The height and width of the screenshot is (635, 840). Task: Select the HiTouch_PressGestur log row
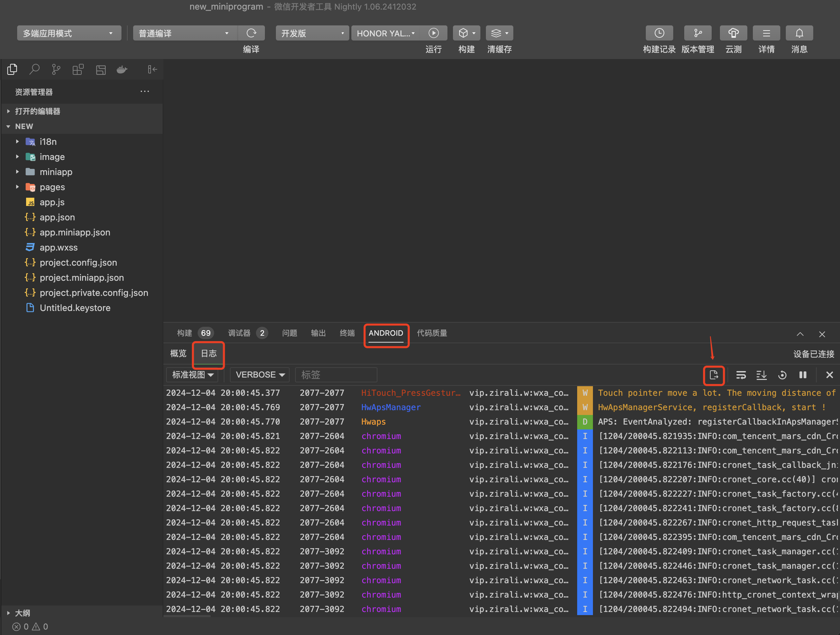coord(501,393)
